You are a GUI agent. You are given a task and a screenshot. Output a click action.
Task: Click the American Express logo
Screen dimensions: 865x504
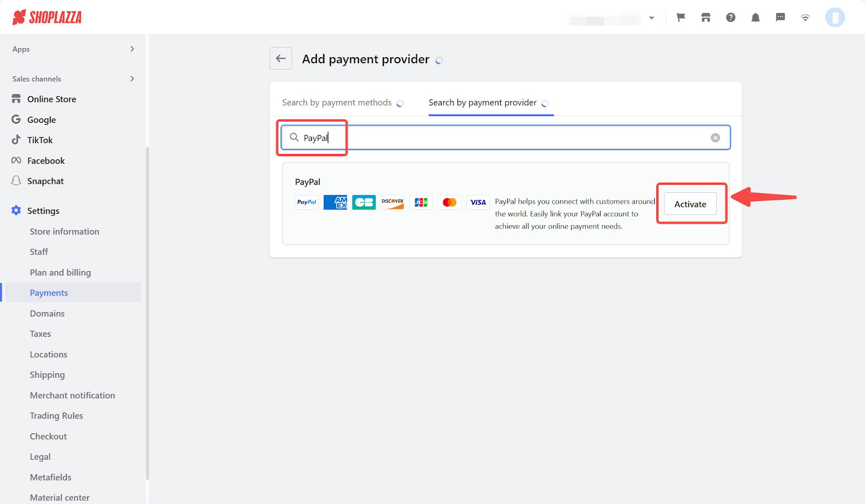(335, 202)
